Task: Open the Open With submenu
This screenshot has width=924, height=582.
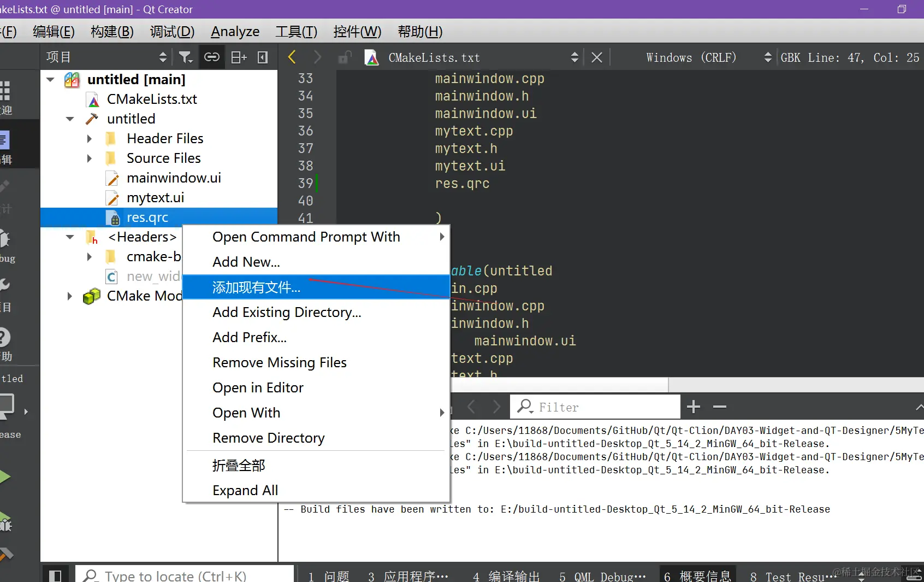Action: coord(316,413)
